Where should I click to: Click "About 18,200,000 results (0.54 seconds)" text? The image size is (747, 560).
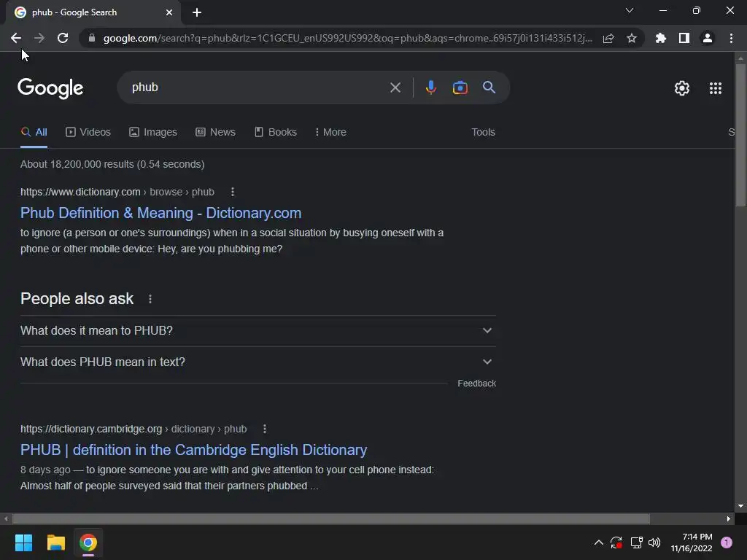112,164
